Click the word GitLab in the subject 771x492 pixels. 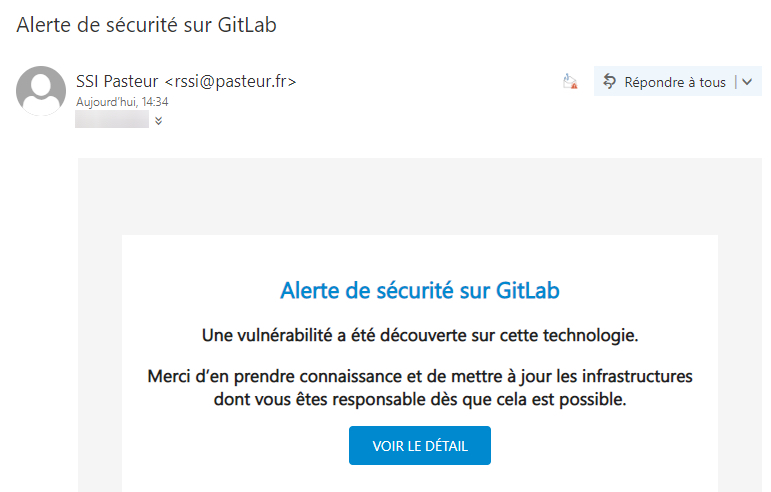tap(243, 25)
